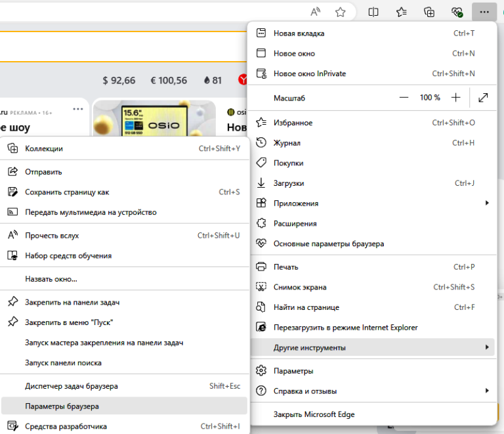Open Browser essentials heart icon in toolbar
504x434 pixels.
click(x=457, y=12)
